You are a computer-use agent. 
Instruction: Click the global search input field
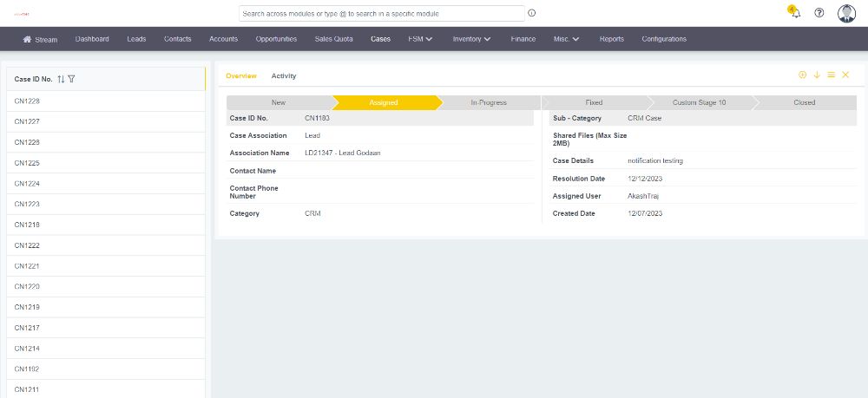point(382,13)
